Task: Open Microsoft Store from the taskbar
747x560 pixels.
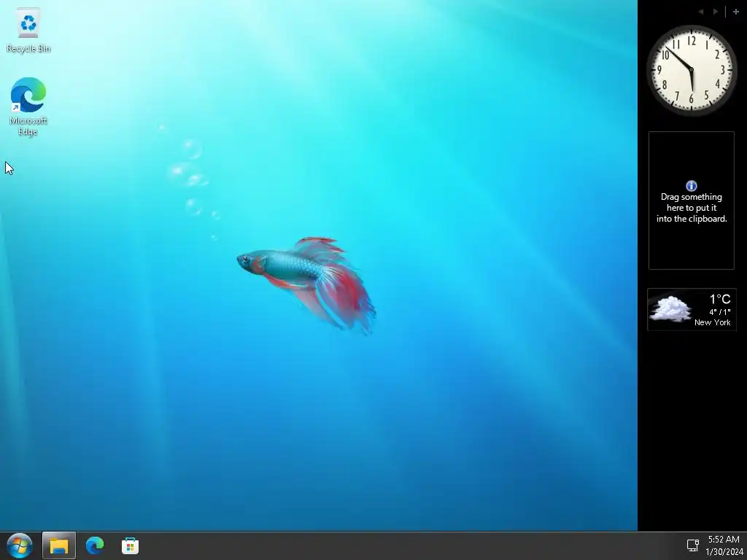Action: [x=130, y=545]
